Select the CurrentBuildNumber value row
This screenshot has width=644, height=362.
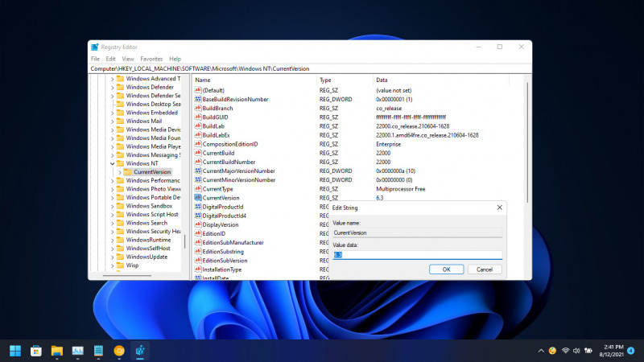point(229,162)
